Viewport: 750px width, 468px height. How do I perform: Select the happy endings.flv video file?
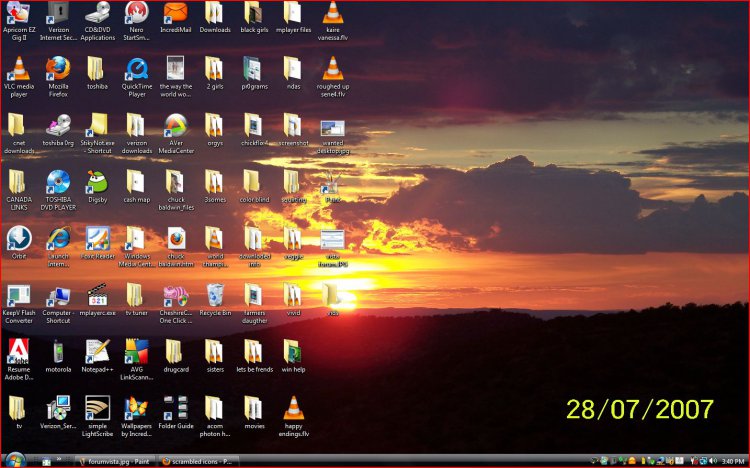(x=294, y=416)
